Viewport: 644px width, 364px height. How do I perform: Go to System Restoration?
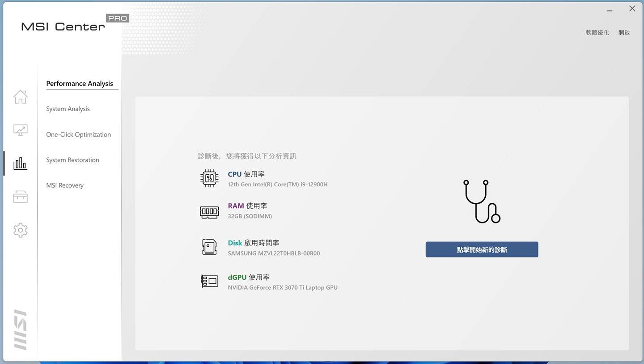(72, 160)
